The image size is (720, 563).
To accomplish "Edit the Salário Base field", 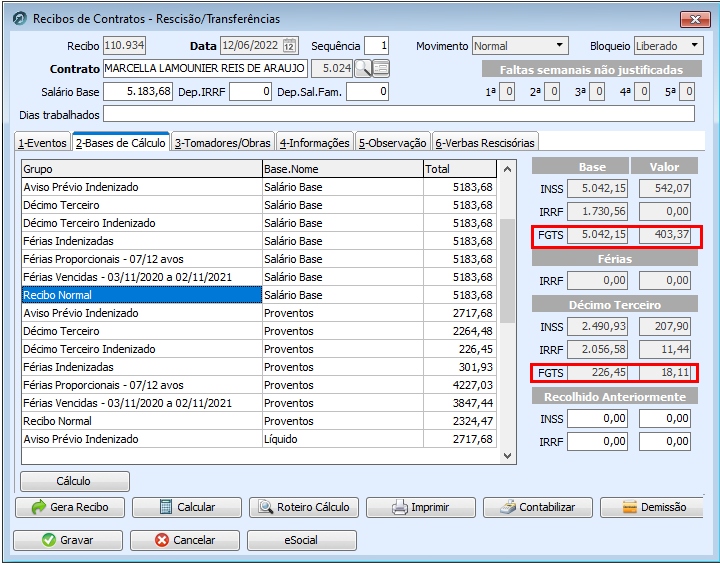I will 138,91.
